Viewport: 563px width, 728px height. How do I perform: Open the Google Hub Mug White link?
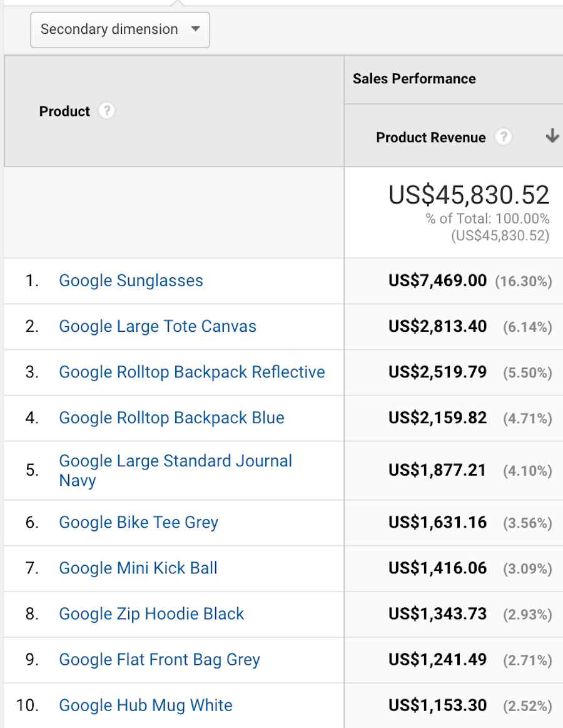(x=145, y=705)
